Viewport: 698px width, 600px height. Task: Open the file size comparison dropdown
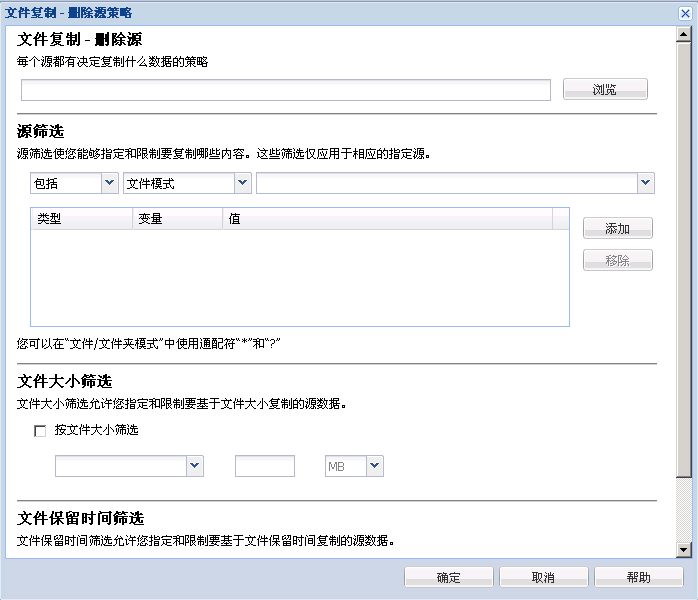tap(195, 466)
